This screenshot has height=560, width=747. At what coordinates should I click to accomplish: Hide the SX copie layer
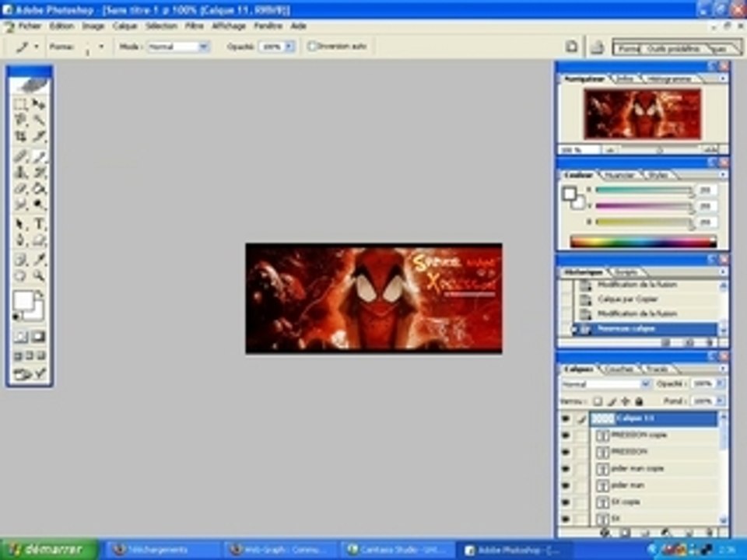click(x=566, y=502)
